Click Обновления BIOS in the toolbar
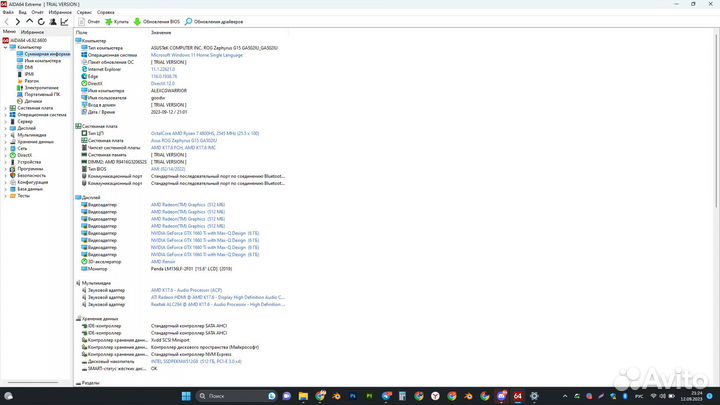This screenshot has height=405, width=720. 157,22
